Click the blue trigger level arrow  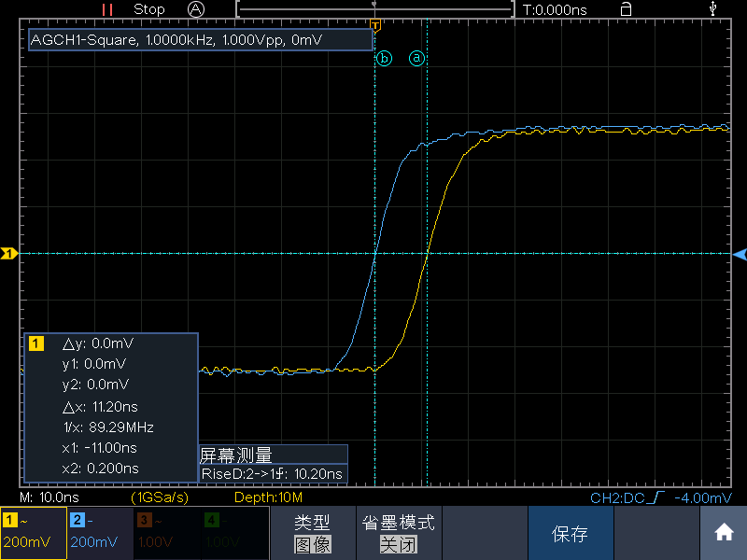[x=739, y=254]
